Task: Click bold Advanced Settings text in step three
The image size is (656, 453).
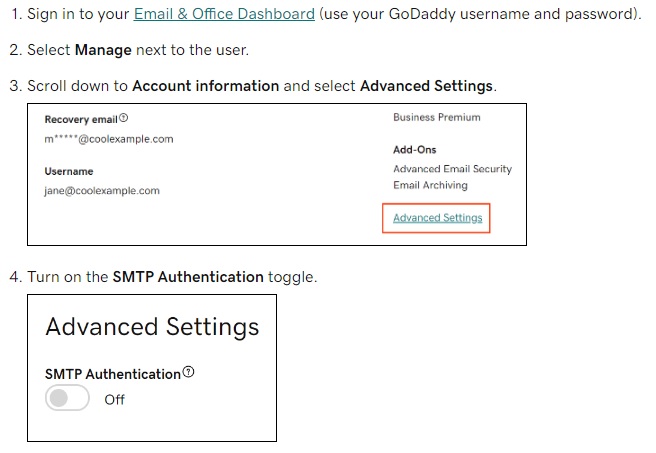Action: [x=426, y=86]
